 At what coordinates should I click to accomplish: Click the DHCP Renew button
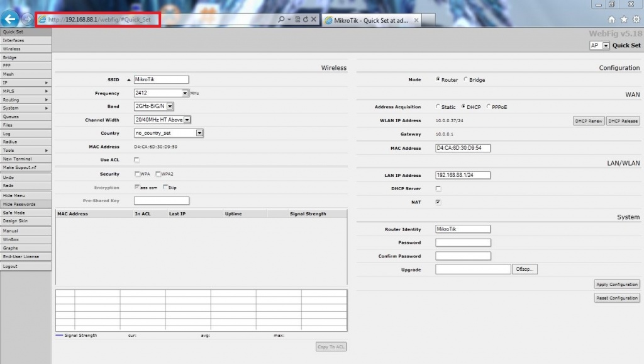(x=588, y=120)
